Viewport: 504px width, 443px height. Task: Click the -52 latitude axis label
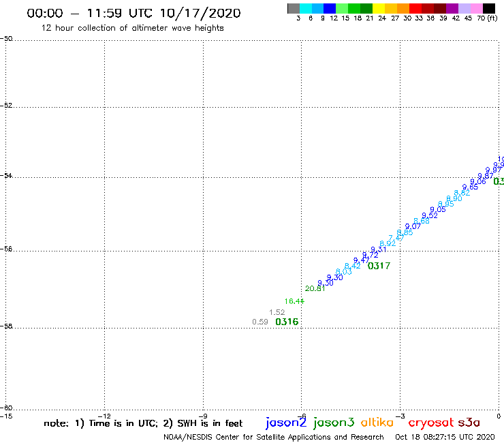click(x=6, y=106)
